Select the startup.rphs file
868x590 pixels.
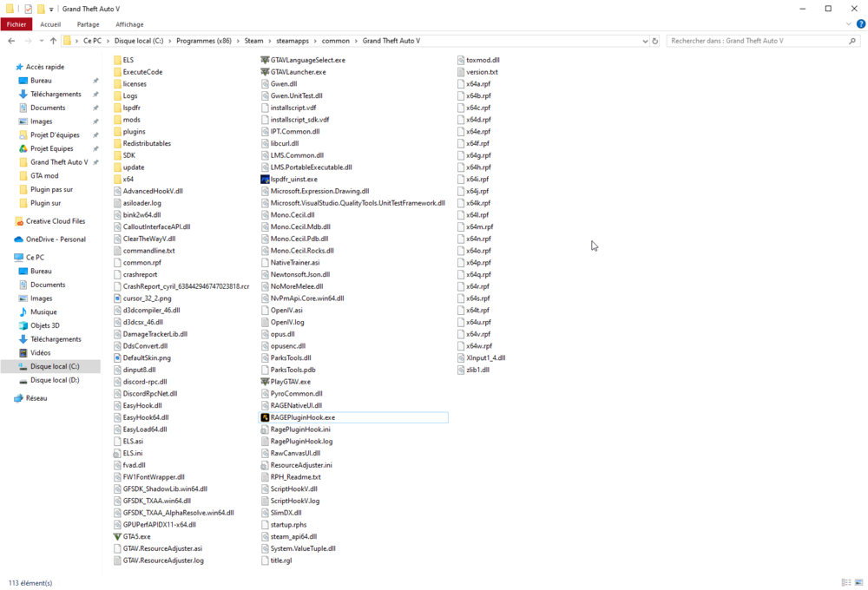point(288,525)
